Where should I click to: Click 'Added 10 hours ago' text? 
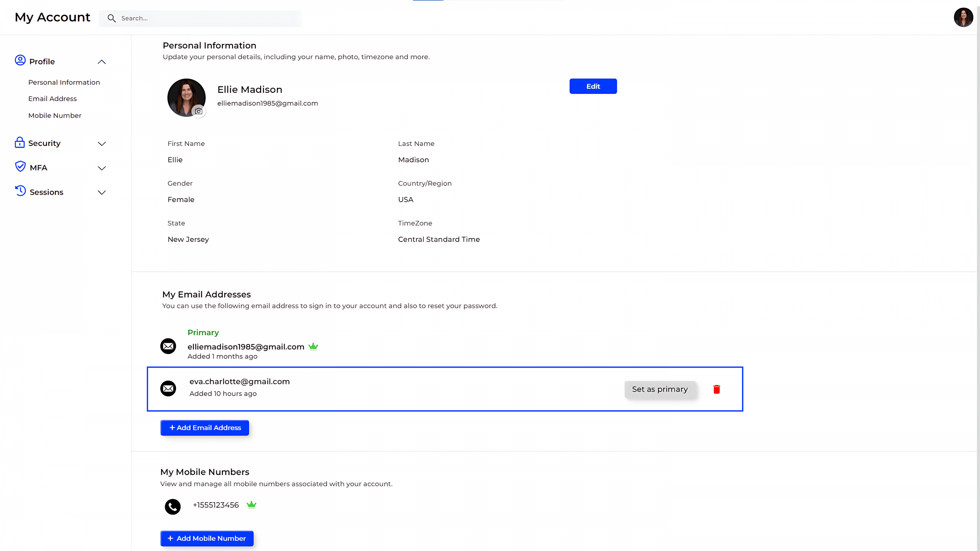223,394
